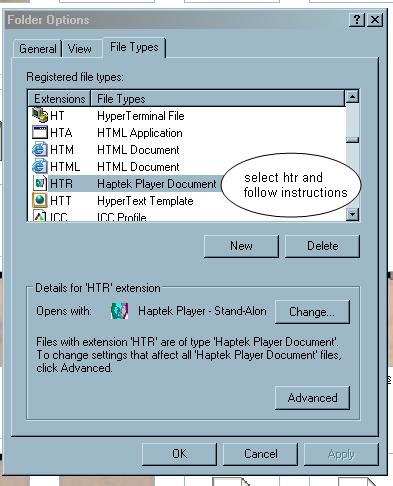Click the HTA HTML Application icon
This screenshot has height=486, width=393.
coord(40,132)
